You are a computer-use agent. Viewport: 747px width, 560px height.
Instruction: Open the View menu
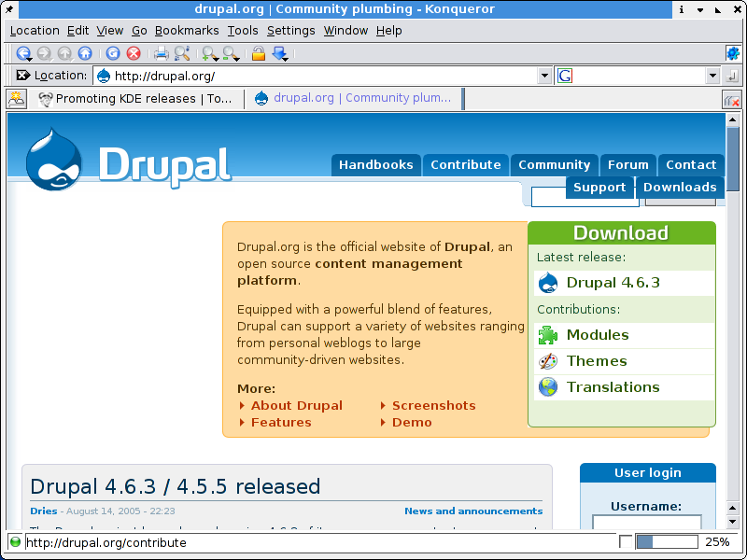click(x=109, y=31)
